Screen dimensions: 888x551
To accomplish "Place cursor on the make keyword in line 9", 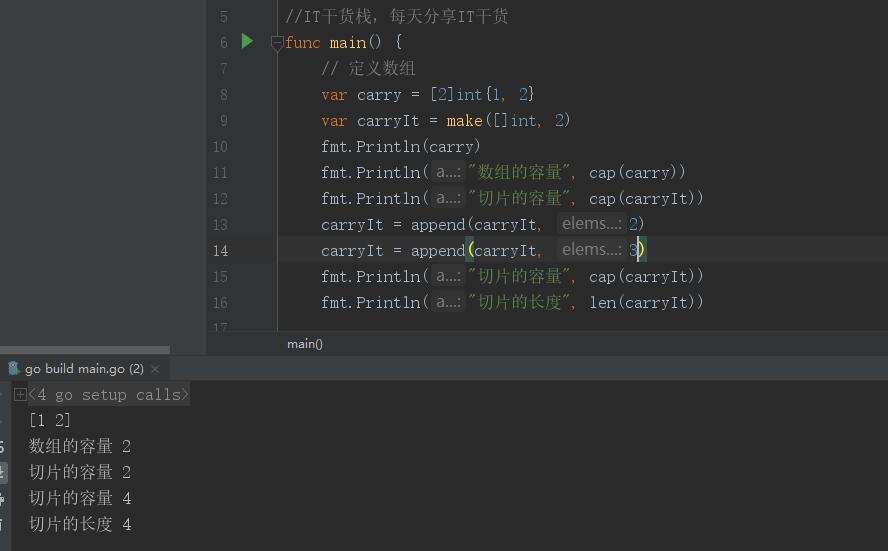I will pyautogui.click(x=464, y=121).
